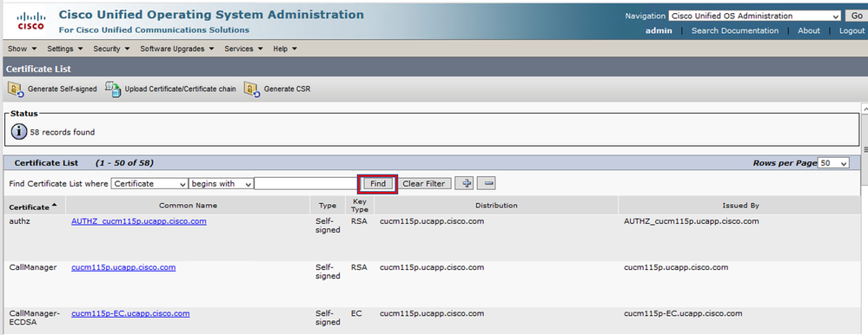The width and height of the screenshot is (868, 335).
Task: Open the Security menu
Action: pyautogui.click(x=111, y=49)
